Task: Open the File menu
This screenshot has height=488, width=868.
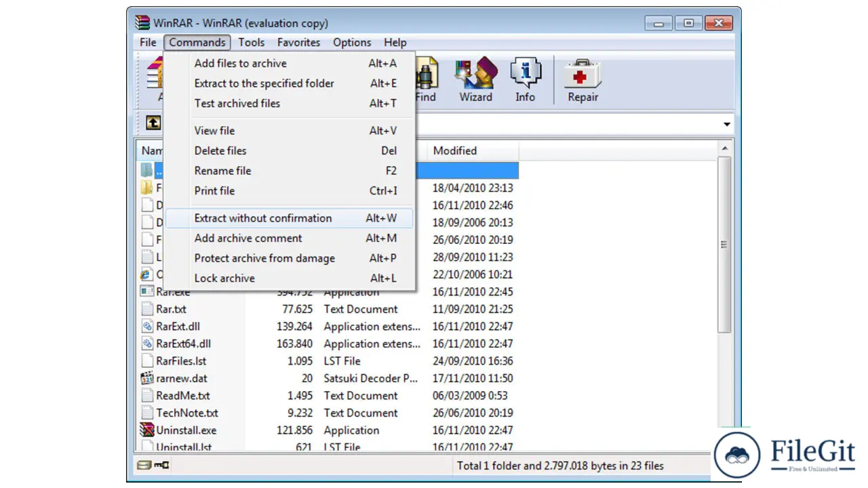Action: [x=148, y=42]
